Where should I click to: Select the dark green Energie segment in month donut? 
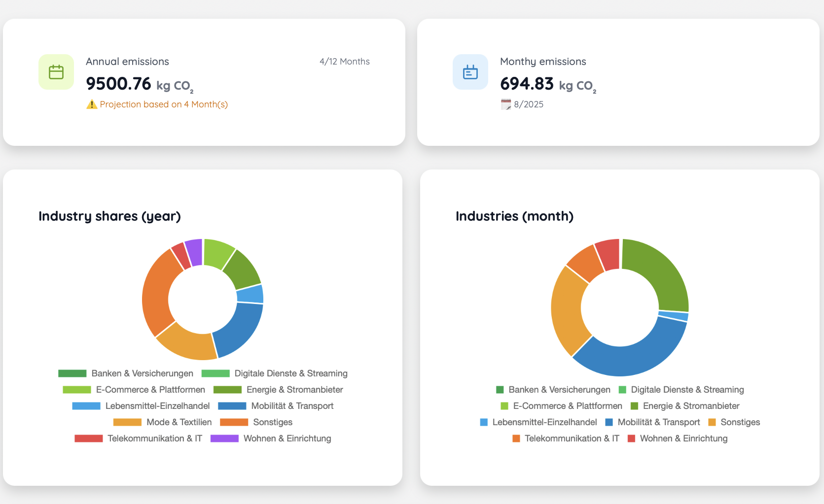(x=661, y=271)
